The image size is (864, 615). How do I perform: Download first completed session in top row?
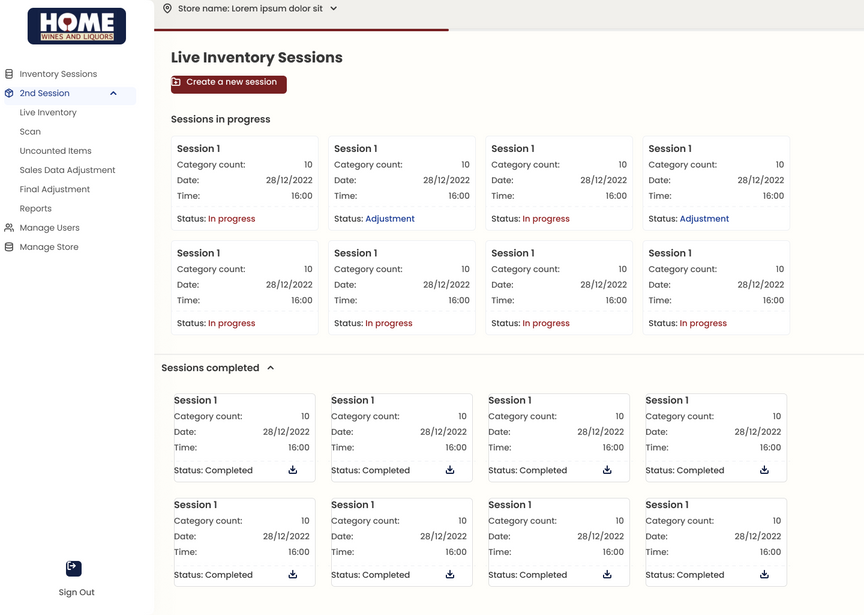pyautogui.click(x=293, y=470)
